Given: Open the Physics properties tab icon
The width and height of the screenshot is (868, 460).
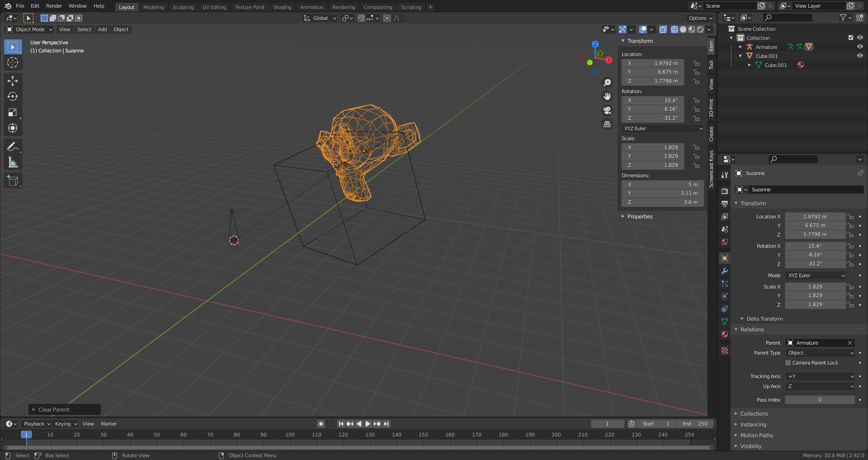Looking at the screenshot, I should pos(725,296).
